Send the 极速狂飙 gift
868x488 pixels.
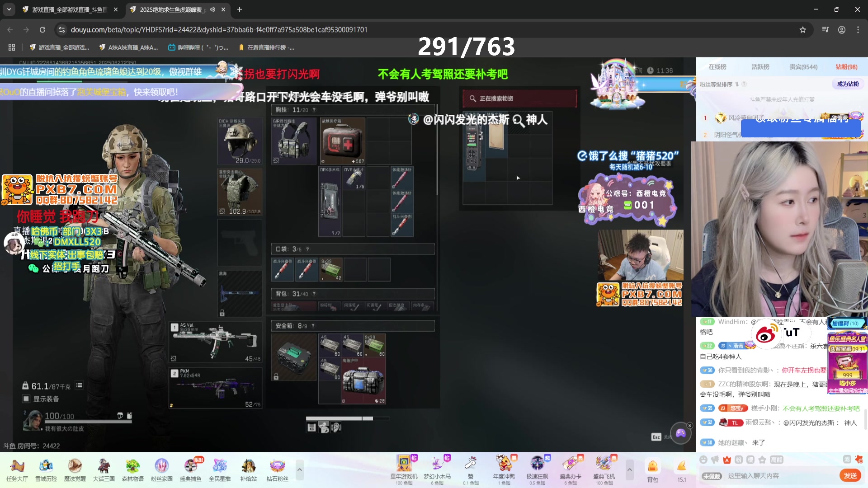pos(538,470)
